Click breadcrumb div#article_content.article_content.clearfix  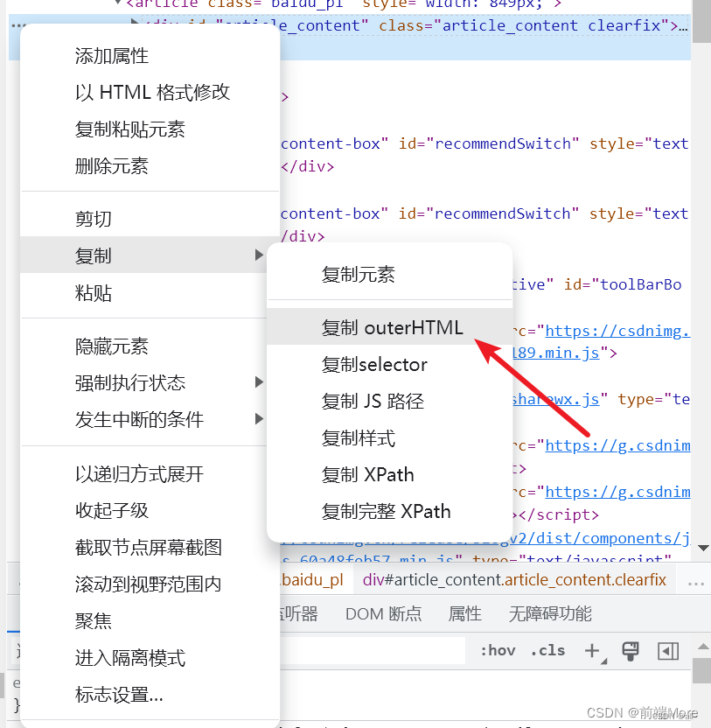(514, 580)
